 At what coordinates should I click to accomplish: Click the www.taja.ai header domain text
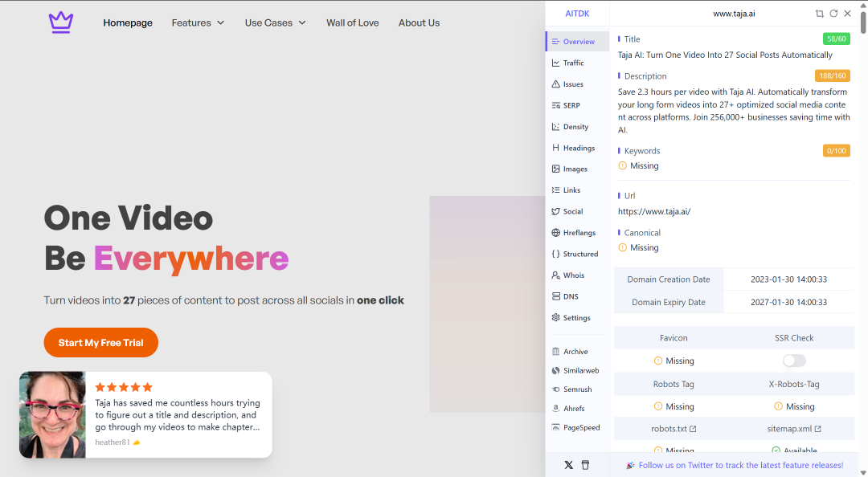coord(734,14)
